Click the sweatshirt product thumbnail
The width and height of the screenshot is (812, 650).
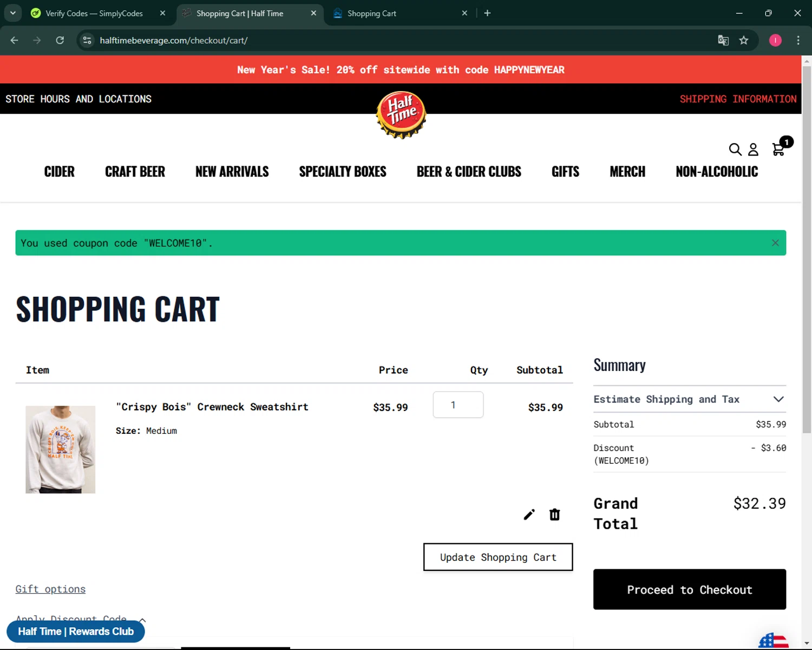point(61,450)
